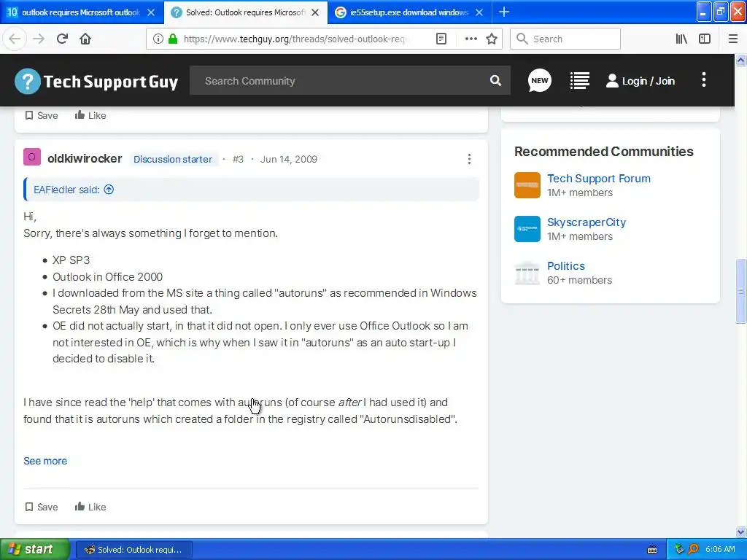
Task: Expand post with See more
Action: [x=45, y=461]
